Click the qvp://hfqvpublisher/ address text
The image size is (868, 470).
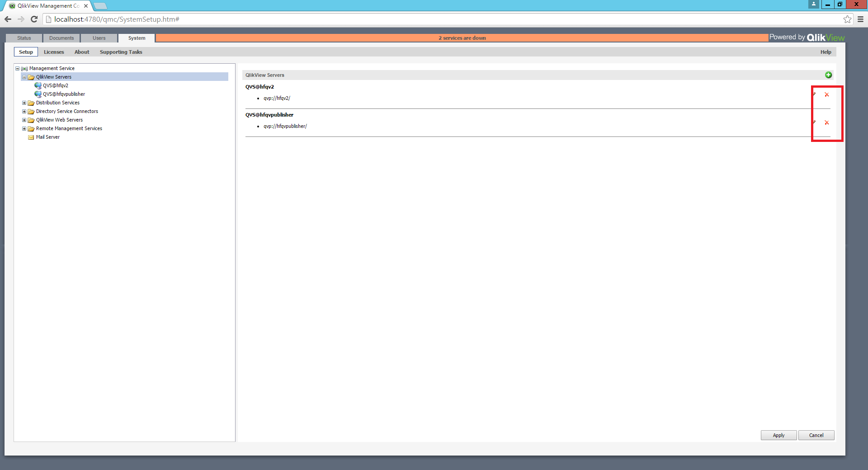(x=285, y=126)
